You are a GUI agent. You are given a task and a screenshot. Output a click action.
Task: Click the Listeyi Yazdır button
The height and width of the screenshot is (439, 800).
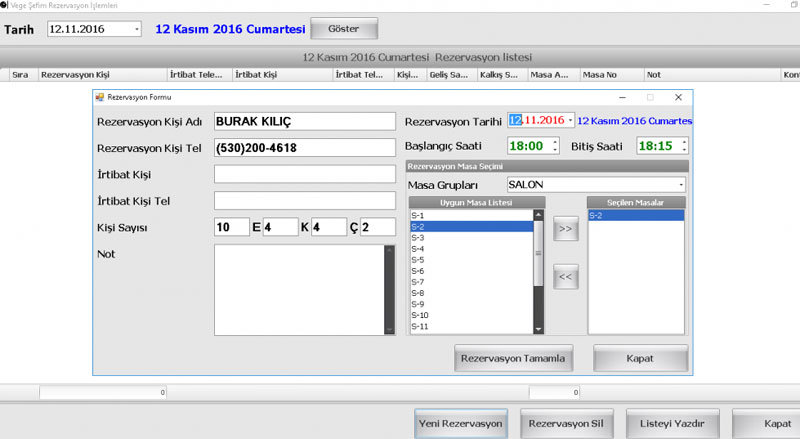click(672, 424)
